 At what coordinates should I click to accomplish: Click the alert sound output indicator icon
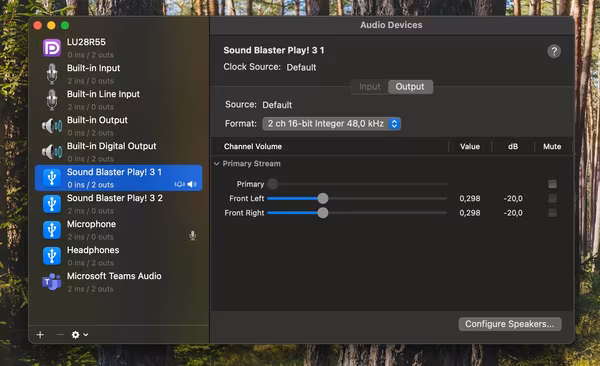(x=179, y=185)
